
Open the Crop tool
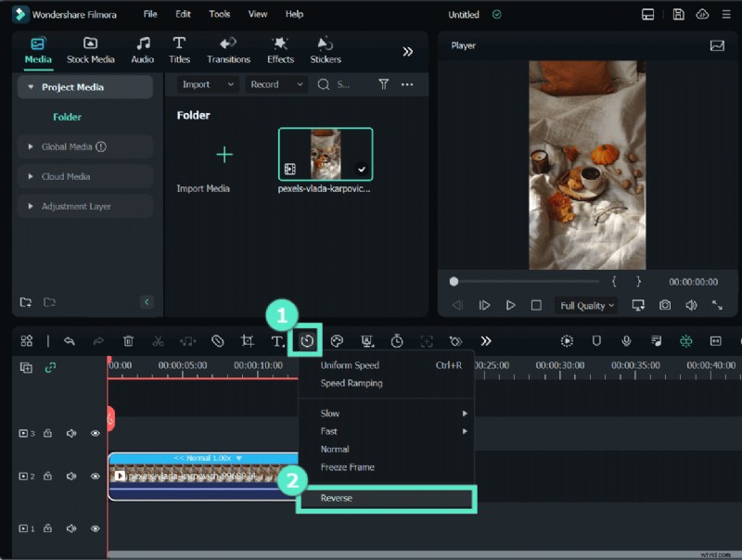247,341
